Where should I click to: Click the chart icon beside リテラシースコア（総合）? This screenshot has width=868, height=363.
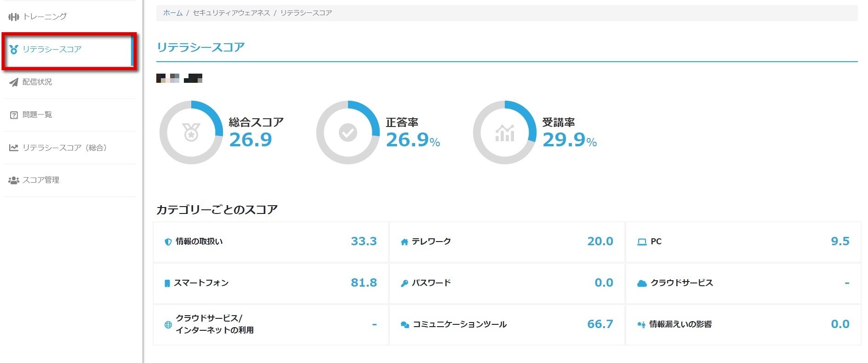point(14,148)
